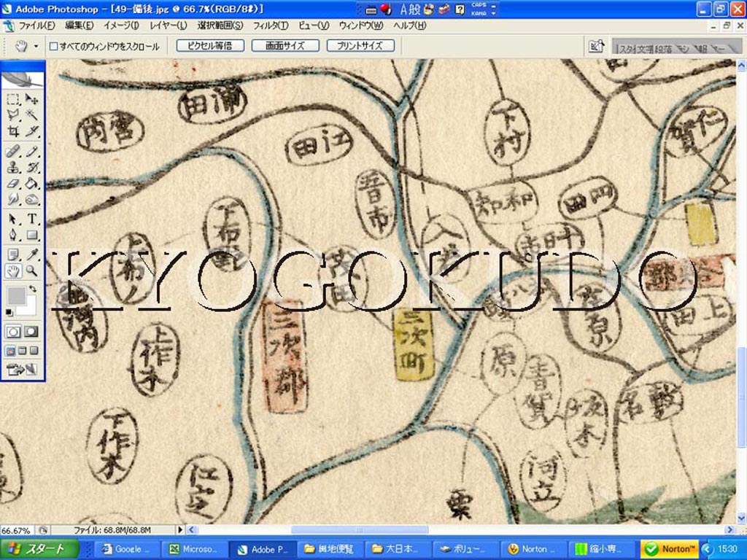Screen dimensions: 747x560
Task: Enable scroll all windows checkbox
Action: 53,46
